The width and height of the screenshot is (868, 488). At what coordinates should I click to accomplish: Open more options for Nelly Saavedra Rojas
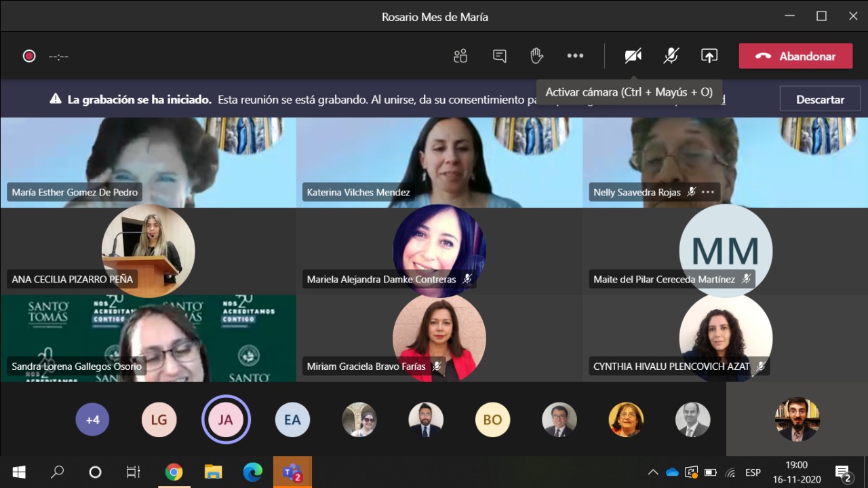coord(708,192)
